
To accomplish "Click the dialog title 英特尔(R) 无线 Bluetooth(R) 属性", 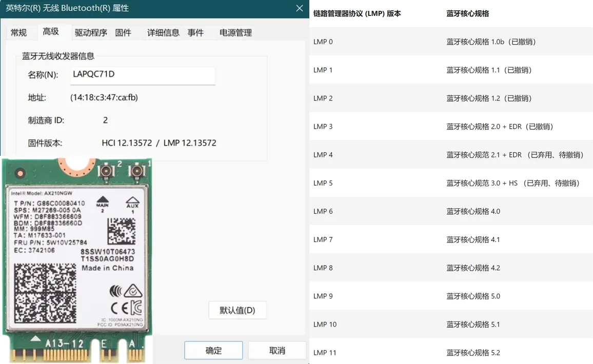I will [x=67, y=8].
